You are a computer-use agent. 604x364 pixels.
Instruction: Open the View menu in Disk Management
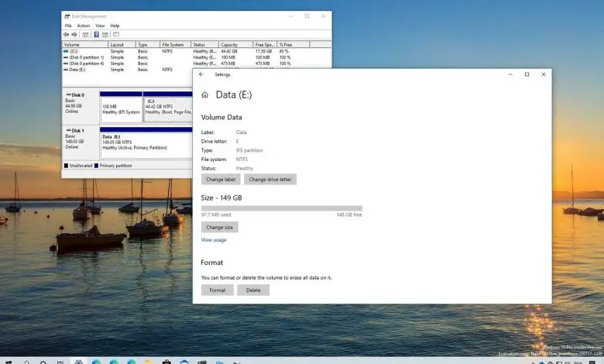(100, 26)
